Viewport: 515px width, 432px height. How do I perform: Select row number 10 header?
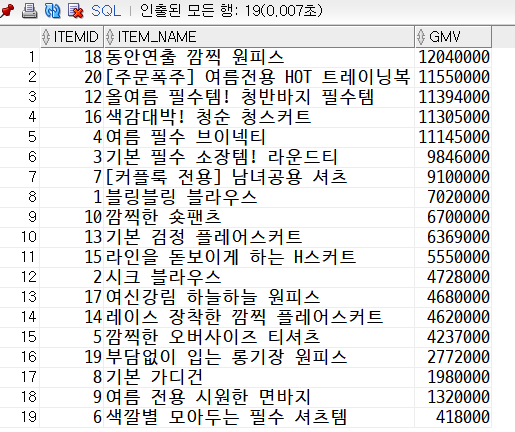(20, 237)
